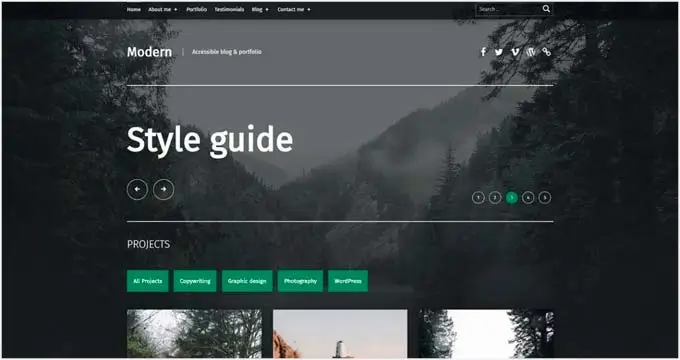
Task: Click the Modern site title
Action: point(149,52)
